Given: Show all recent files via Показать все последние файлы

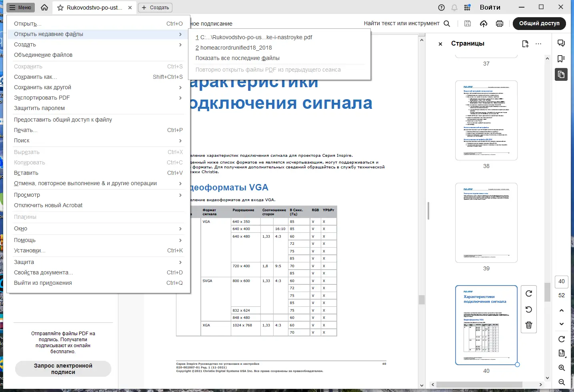Looking at the screenshot, I should (238, 58).
